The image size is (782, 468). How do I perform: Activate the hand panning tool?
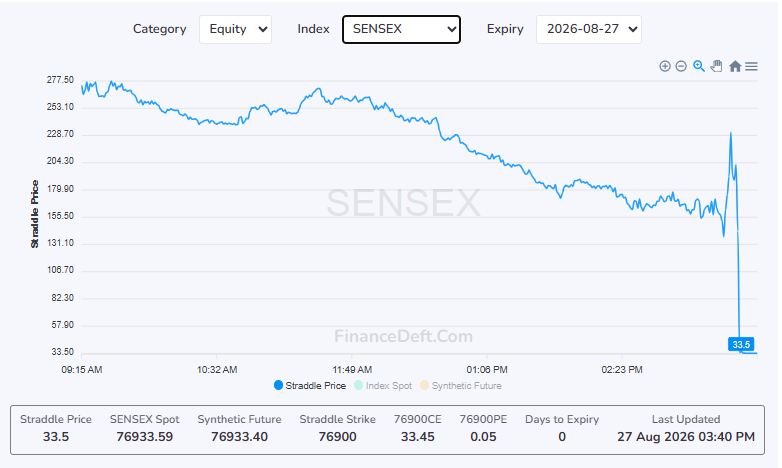tap(717, 66)
